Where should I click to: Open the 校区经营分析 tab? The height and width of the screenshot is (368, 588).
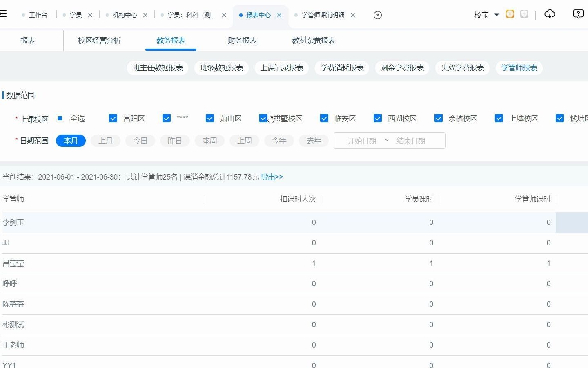coord(99,40)
